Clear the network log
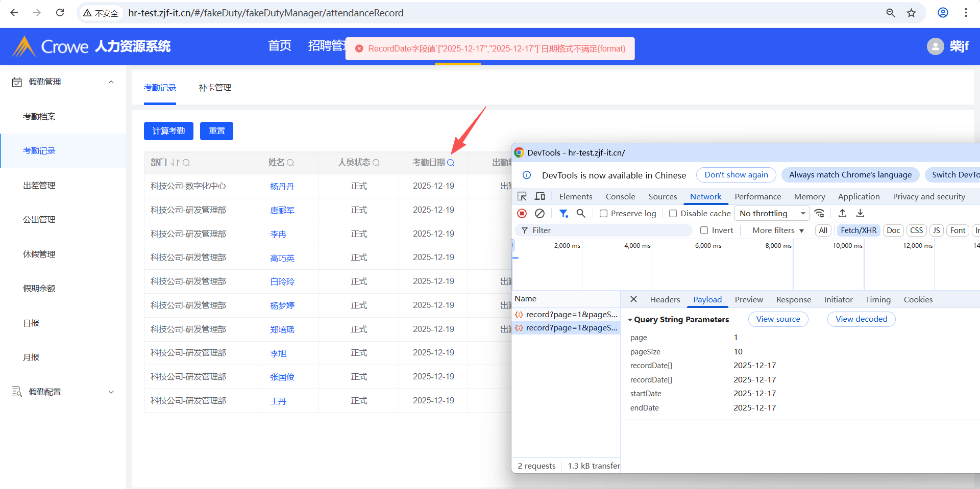 [x=540, y=214]
